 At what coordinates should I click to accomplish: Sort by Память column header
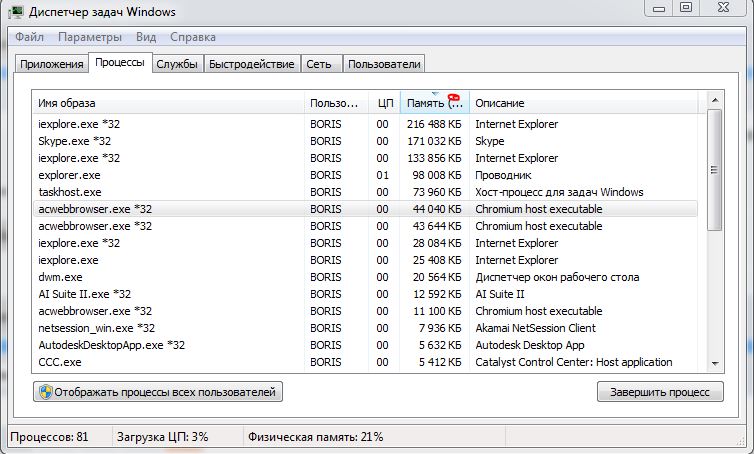[435, 103]
